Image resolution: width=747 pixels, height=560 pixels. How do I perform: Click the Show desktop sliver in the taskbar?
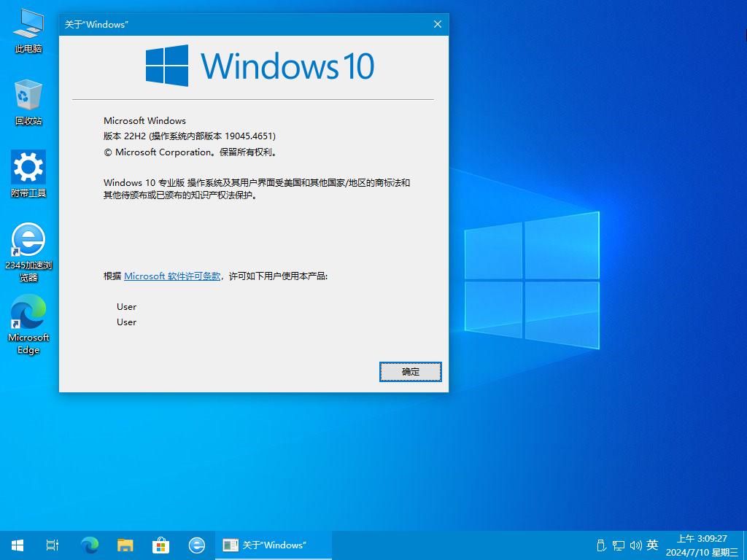745,545
